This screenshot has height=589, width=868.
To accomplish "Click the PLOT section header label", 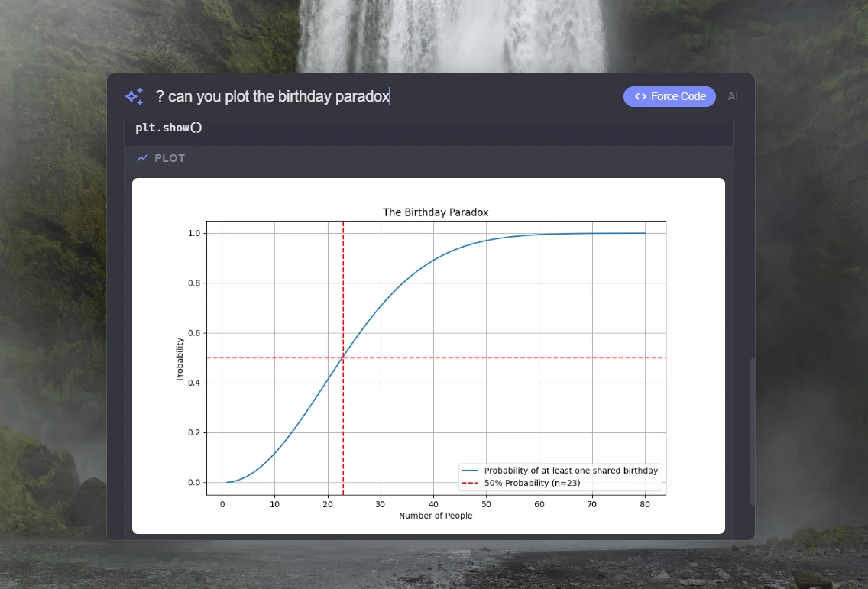I will point(170,158).
